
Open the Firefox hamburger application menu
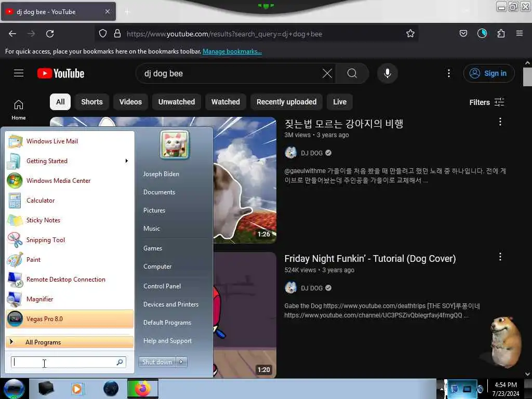click(519, 33)
